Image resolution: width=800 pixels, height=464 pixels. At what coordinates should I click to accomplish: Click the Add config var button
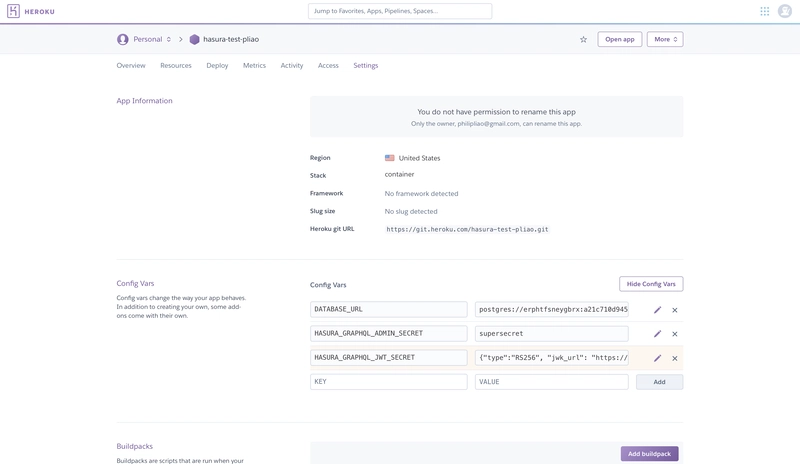coord(659,382)
